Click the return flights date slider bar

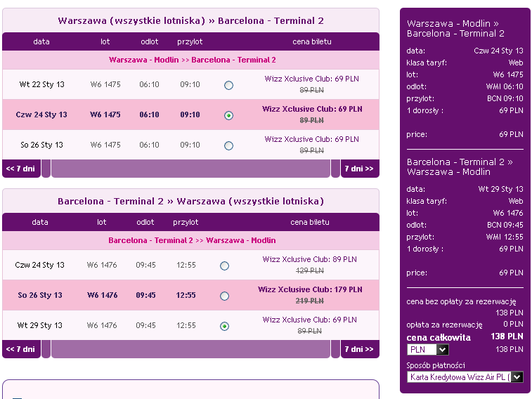(x=190, y=349)
